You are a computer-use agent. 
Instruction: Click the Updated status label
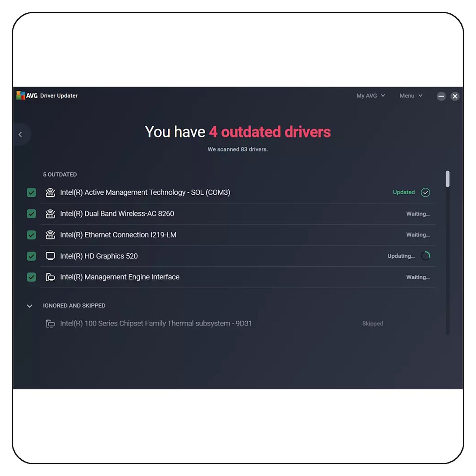(x=404, y=192)
